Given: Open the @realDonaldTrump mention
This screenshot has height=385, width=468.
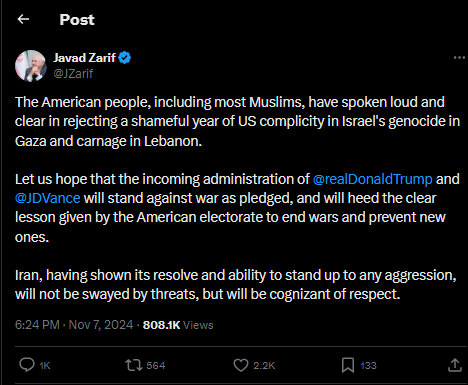Looking at the screenshot, I should (x=372, y=179).
